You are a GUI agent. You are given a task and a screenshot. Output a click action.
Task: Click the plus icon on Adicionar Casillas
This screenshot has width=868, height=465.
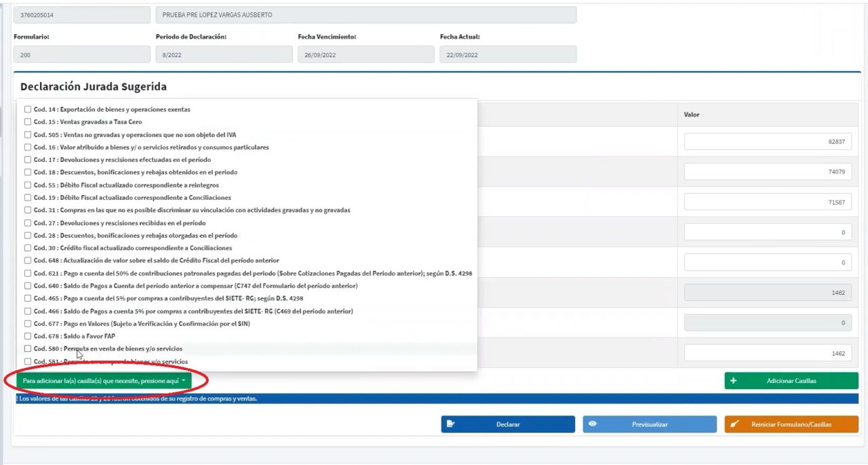click(x=733, y=381)
